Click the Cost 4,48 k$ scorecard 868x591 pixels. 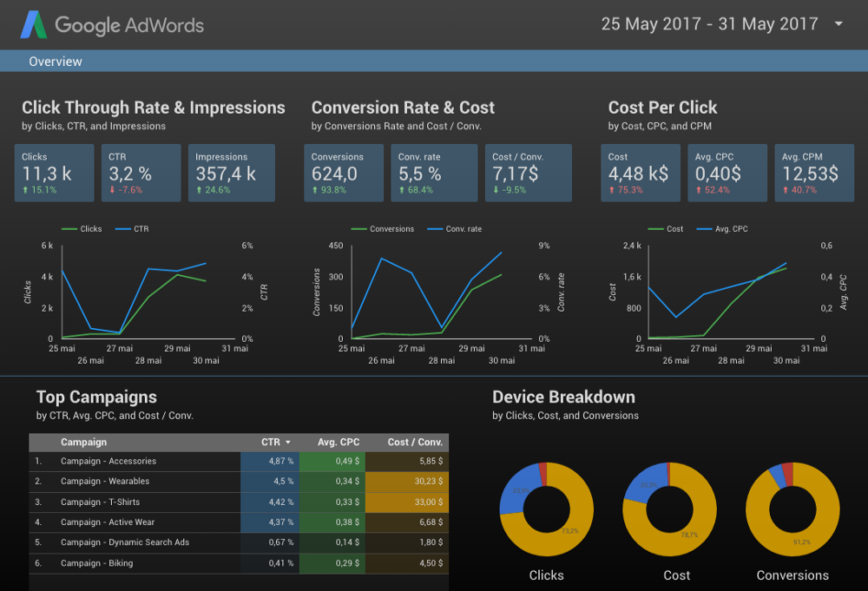(641, 173)
